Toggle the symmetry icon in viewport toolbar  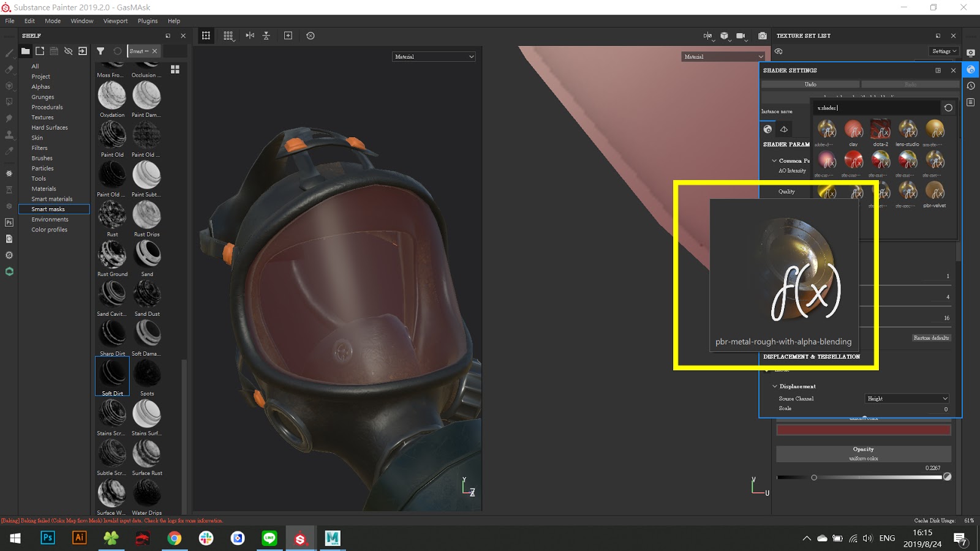click(x=206, y=36)
